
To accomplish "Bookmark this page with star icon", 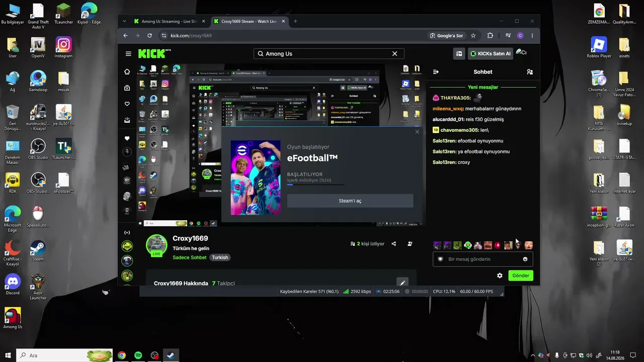I will tap(473, 36).
